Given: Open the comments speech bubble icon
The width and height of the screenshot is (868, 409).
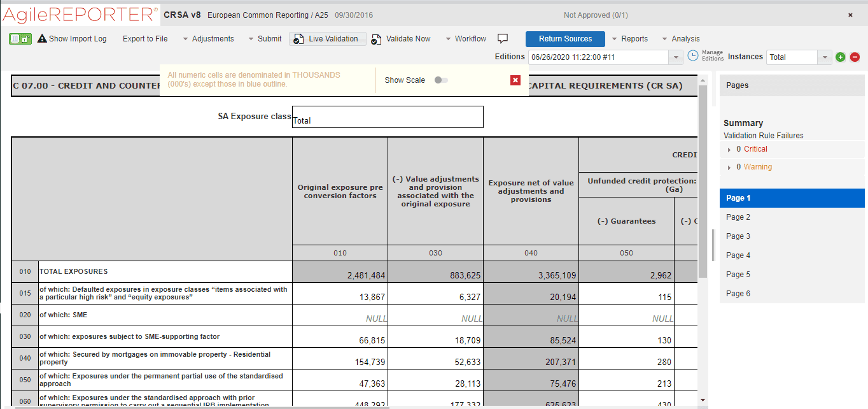Looking at the screenshot, I should 503,39.
